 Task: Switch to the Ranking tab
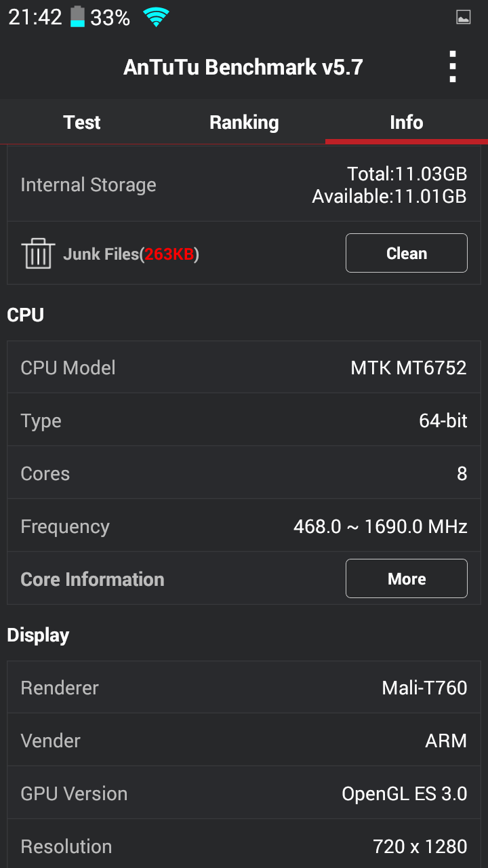click(x=244, y=122)
